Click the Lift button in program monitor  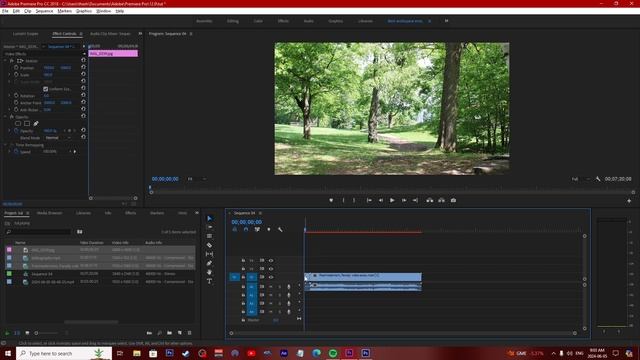(429, 200)
